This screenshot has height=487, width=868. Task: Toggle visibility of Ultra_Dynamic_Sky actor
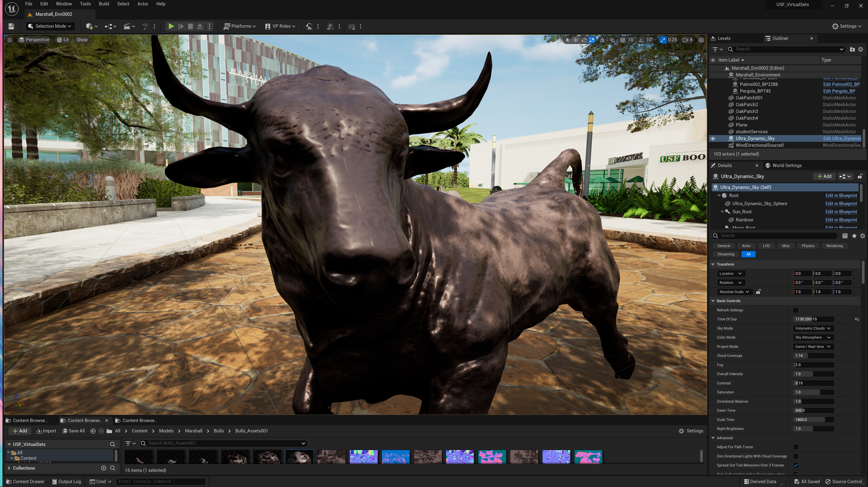tap(713, 139)
